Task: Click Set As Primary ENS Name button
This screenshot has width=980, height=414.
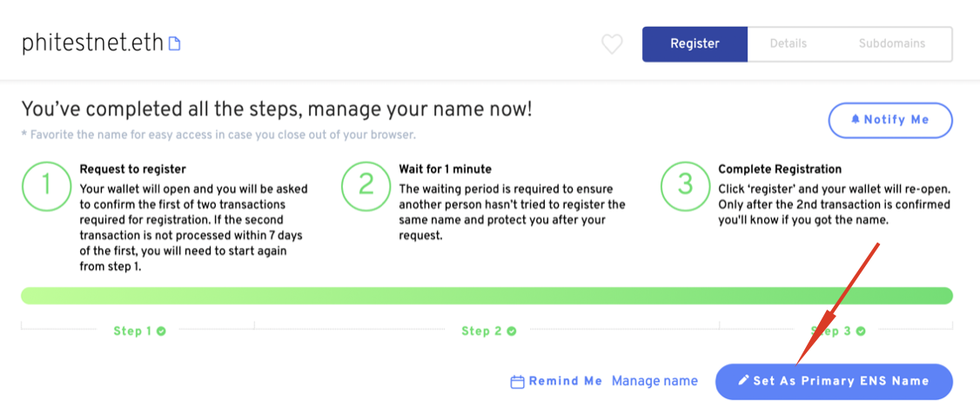Action: coord(834,381)
